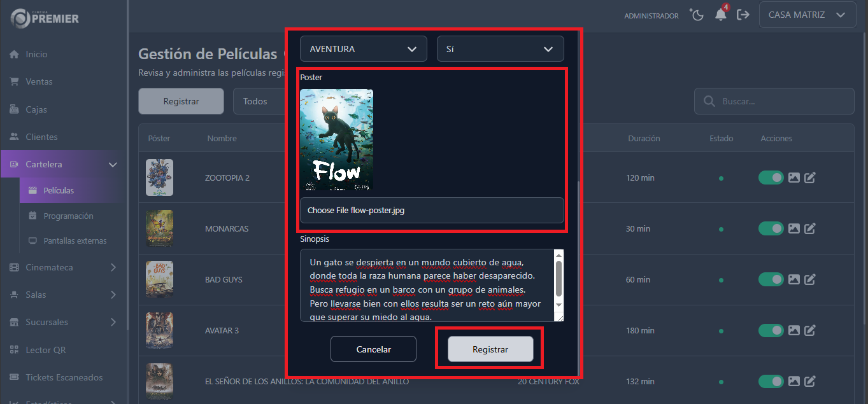Toggle the MONARCAS active switch
This screenshot has height=404, width=868.
point(771,228)
